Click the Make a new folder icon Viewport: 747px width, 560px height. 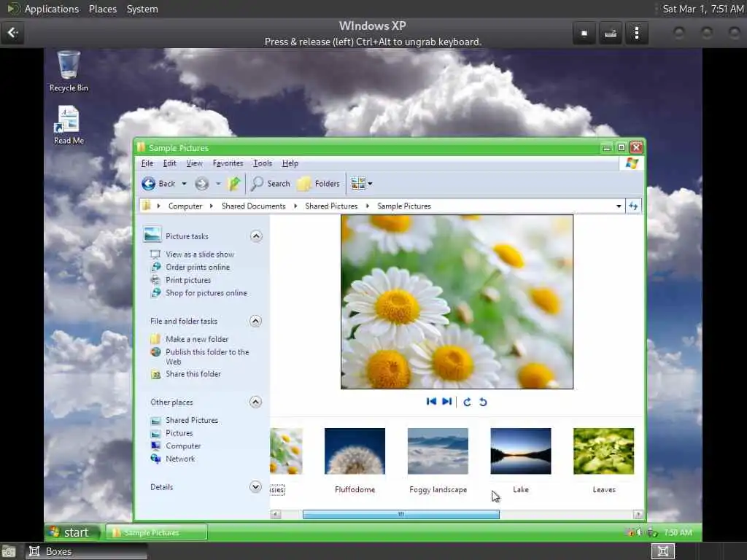point(155,339)
